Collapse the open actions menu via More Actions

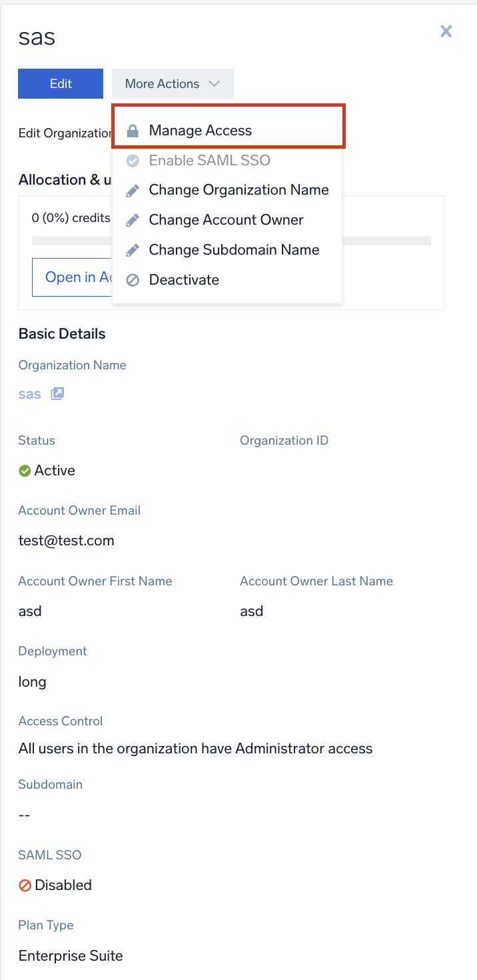(172, 83)
